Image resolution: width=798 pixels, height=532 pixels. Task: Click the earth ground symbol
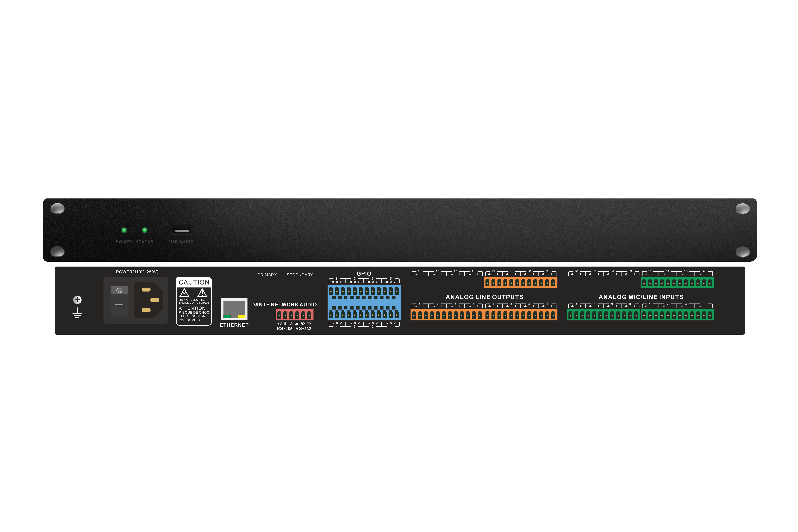tap(77, 313)
